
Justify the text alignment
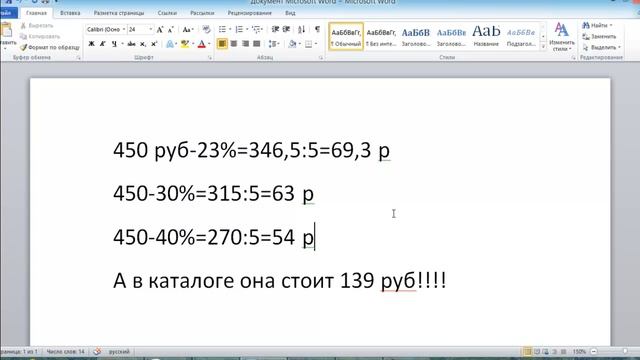click(256, 44)
